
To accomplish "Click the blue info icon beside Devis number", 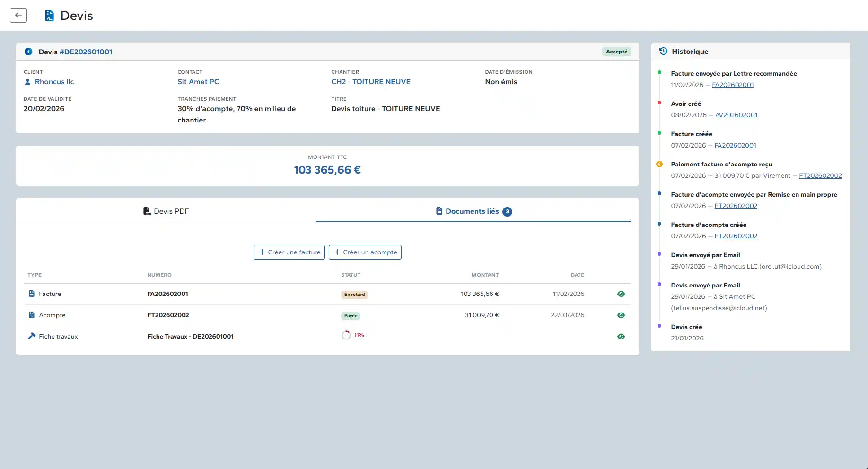I will 28,52.
